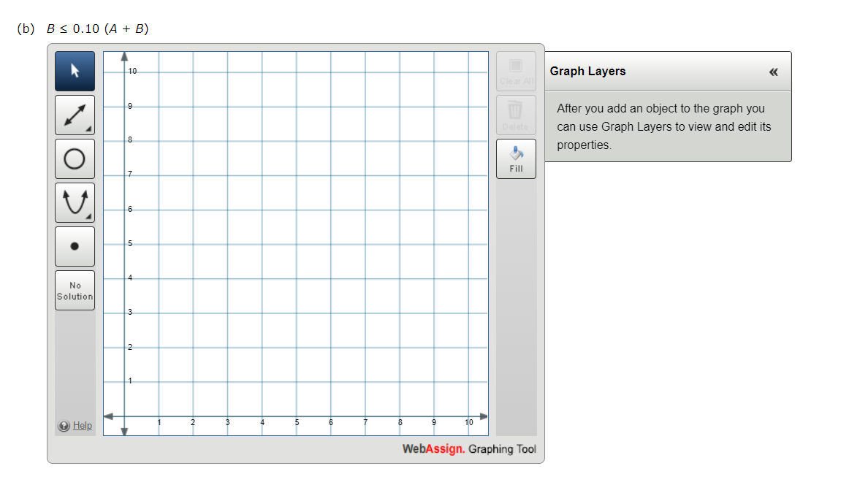Click the inequality text above the graph

[x=95, y=29]
